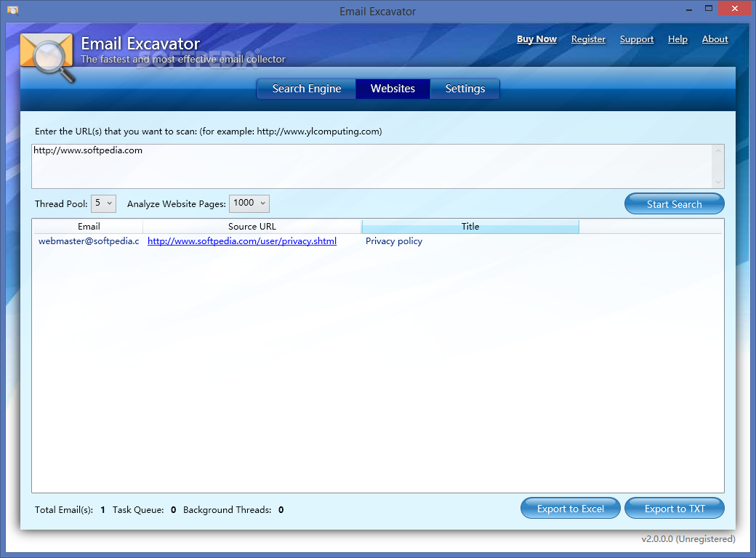Sort results by Title column header

(470, 227)
